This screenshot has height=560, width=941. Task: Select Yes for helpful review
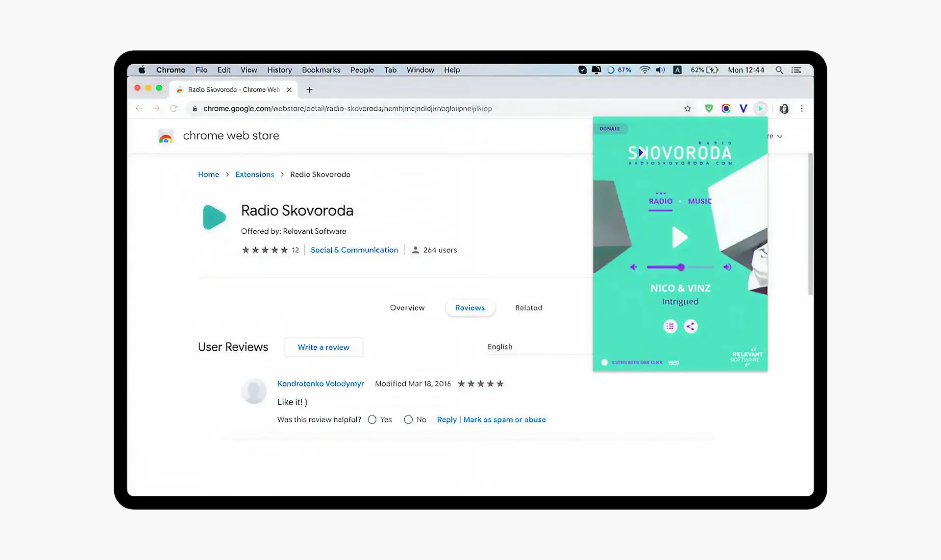point(371,419)
